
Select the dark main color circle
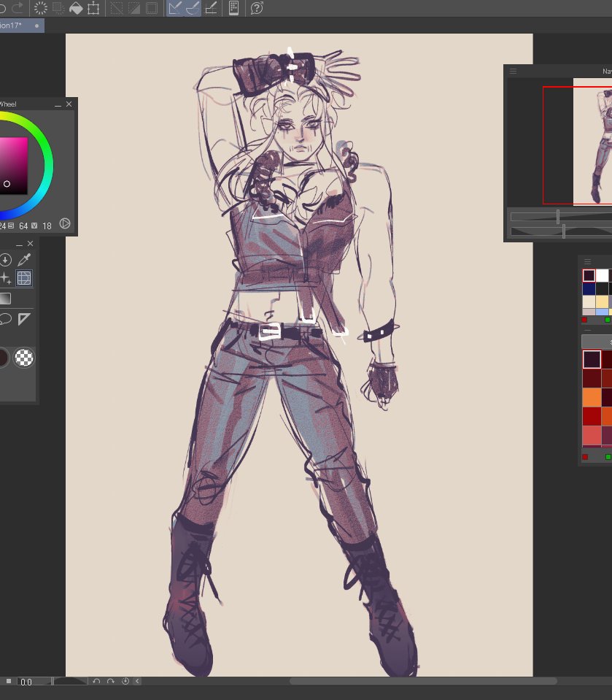[x=3, y=358]
